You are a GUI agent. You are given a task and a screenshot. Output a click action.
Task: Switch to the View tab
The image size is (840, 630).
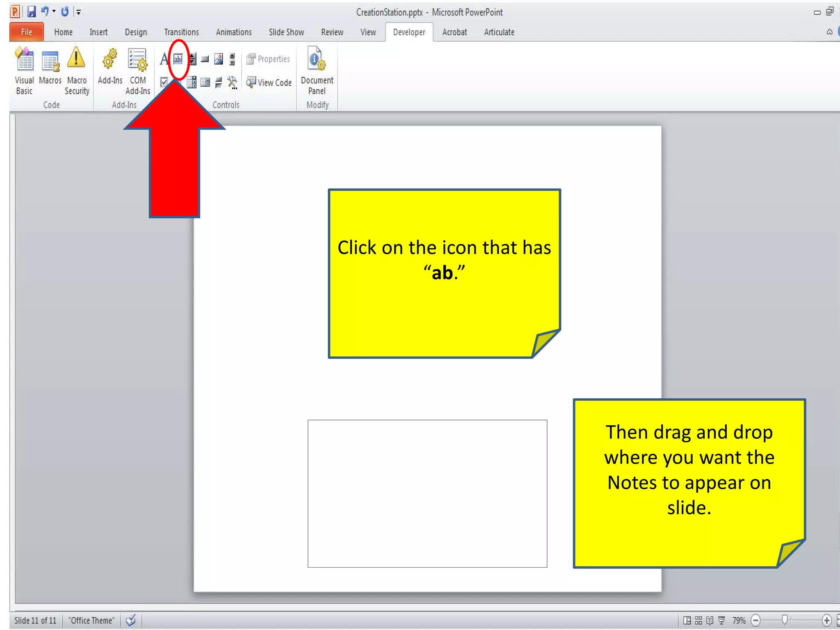pos(368,32)
